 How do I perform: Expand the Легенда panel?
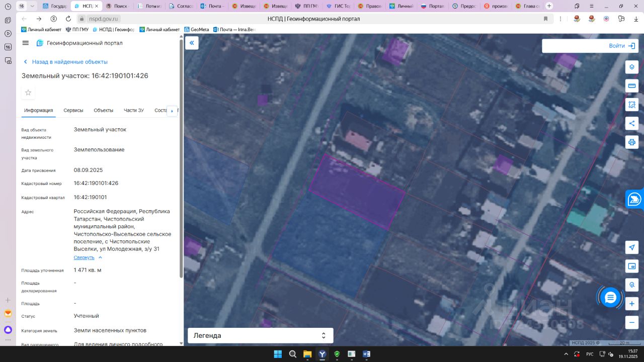[260, 335]
